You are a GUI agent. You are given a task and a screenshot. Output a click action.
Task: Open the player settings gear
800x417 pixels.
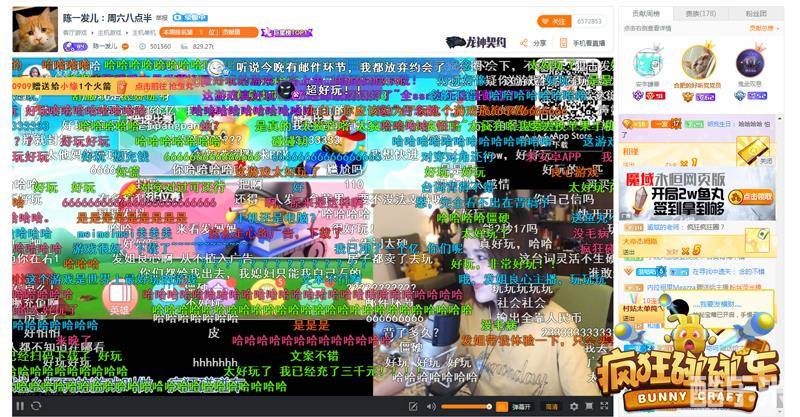coord(572,406)
